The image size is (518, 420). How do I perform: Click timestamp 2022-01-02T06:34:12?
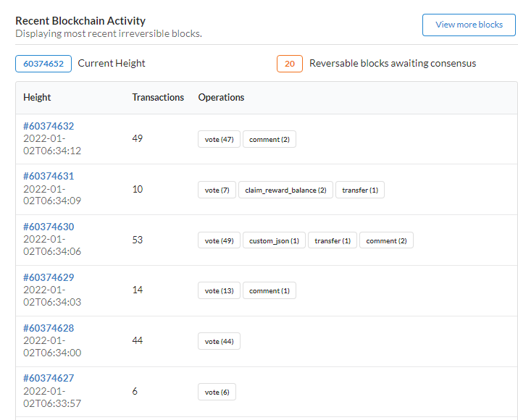[52, 145]
